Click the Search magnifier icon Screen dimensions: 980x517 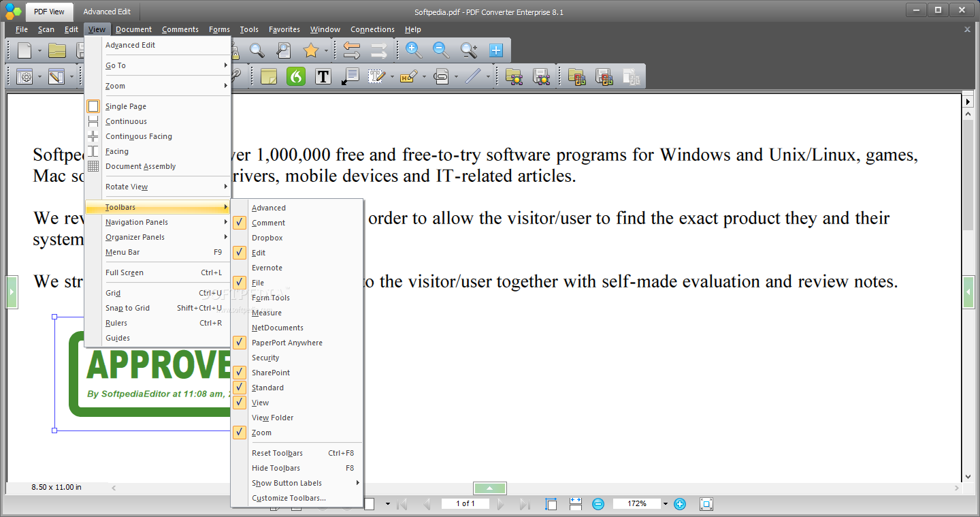click(257, 50)
